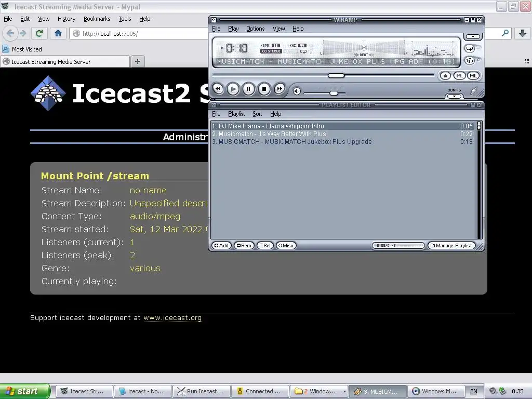Open Playlist Editor Help menu
The width and height of the screenshot is (532, 399).
(275, 114)
